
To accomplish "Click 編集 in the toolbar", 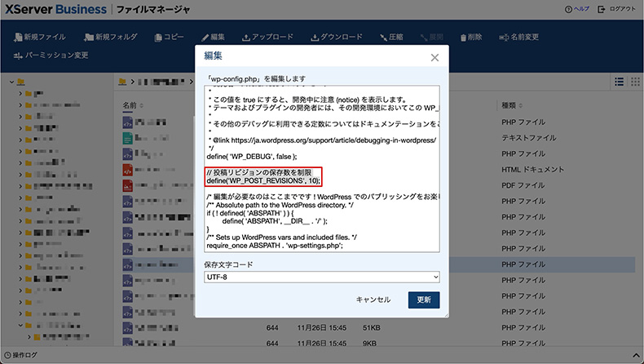I will coord(213,37).
